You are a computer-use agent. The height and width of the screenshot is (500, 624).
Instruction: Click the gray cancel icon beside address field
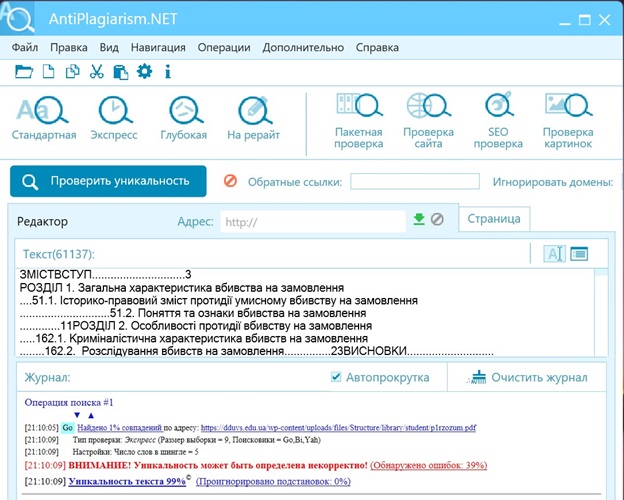[x=437, y=219]
